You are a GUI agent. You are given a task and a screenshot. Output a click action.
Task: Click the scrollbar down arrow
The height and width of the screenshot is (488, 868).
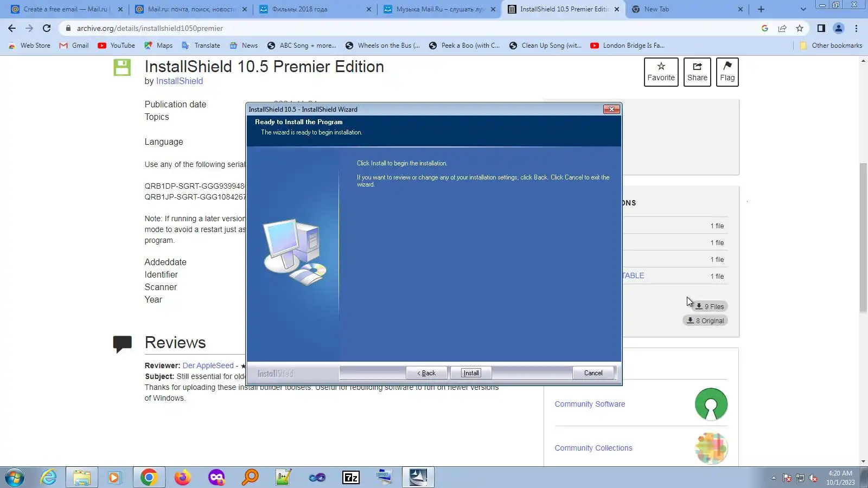point(863,461)
